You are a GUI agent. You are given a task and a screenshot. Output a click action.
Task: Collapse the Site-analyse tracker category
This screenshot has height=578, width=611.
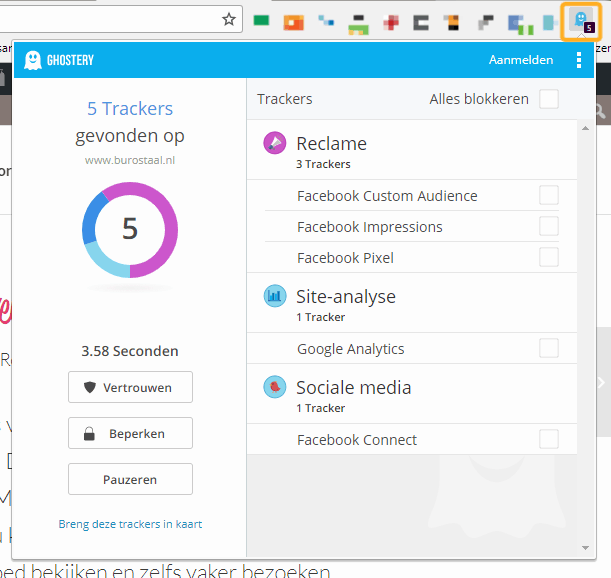[x=412, y=303]
